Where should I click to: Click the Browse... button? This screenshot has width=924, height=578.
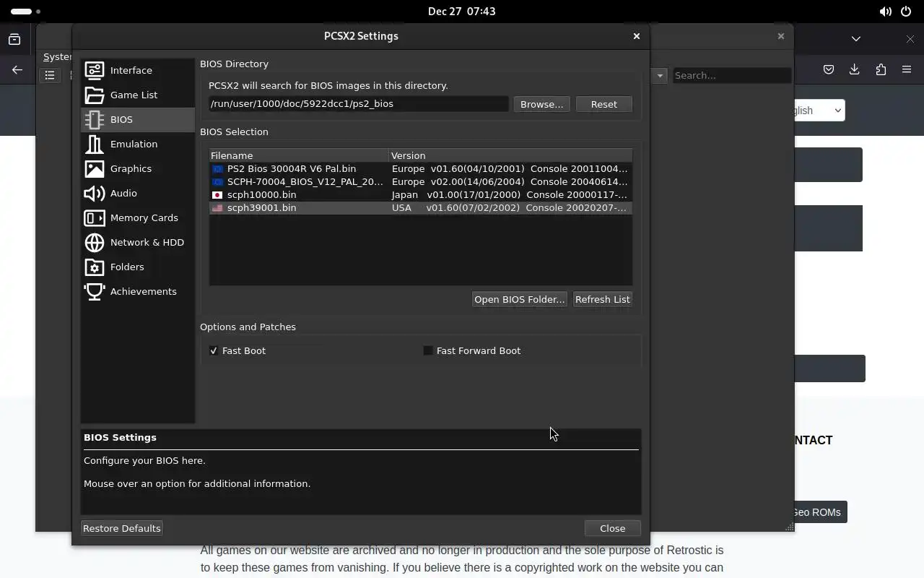point(541,104)
